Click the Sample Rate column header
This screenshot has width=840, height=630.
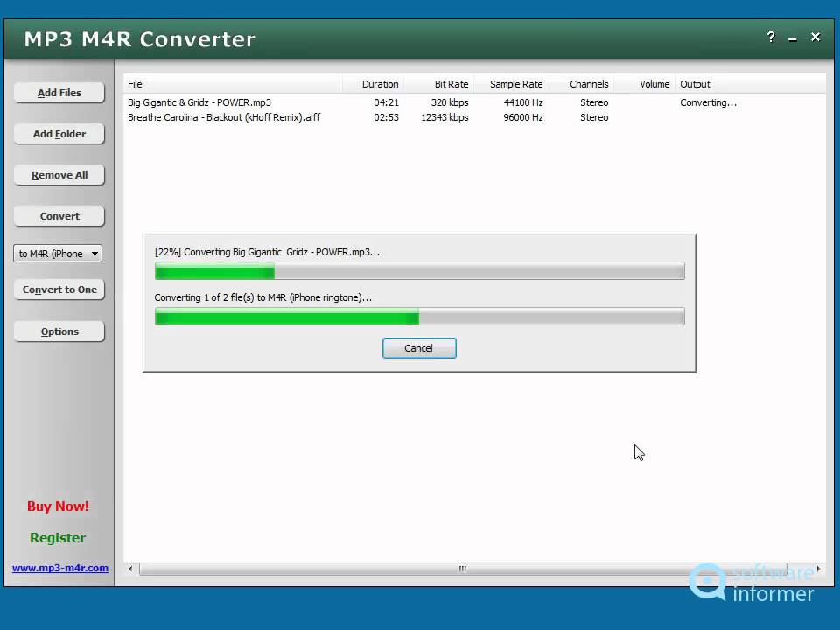click(511, 84)
